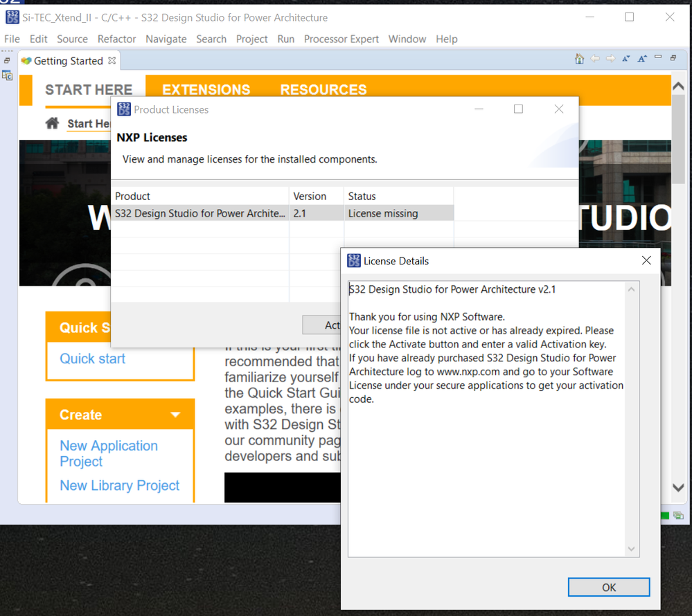Click the License Details scroll up arrow
Screen dimensions: 692x616
[632, 289]
